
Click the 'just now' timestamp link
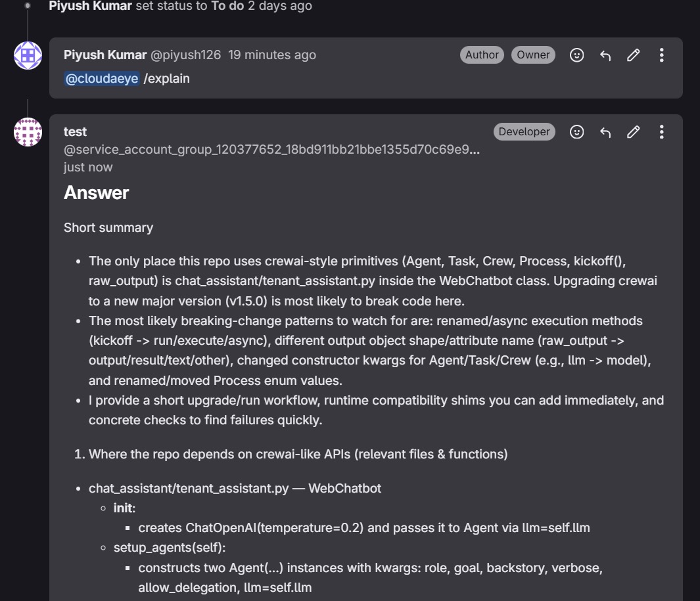click(88, 167)
